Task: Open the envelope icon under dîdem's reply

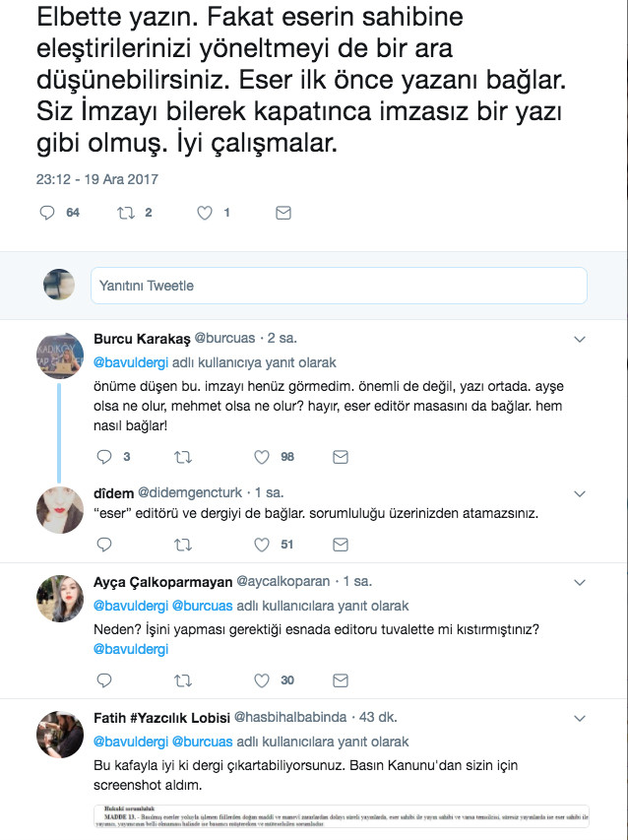Action: [340, 545]
